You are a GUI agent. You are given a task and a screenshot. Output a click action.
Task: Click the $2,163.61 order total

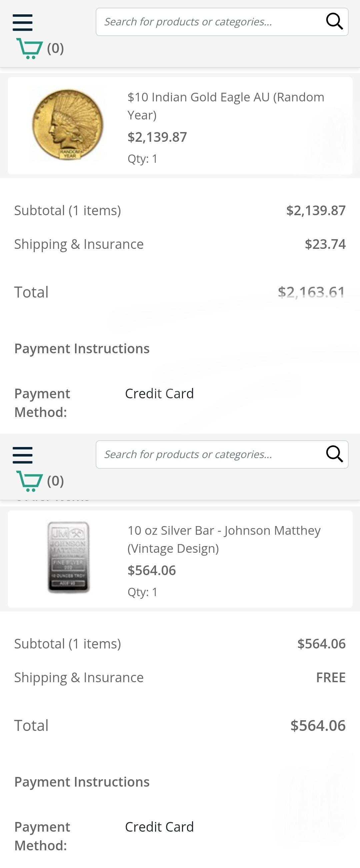312,292
